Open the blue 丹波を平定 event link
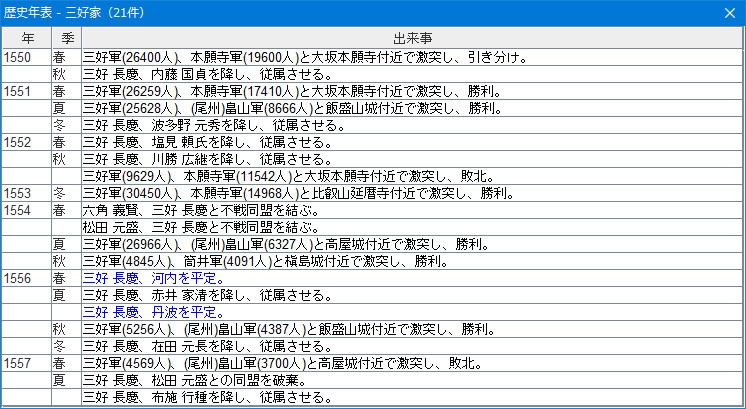Image resolution: width=746 pixels, height=409 pixels. point(153,312)
